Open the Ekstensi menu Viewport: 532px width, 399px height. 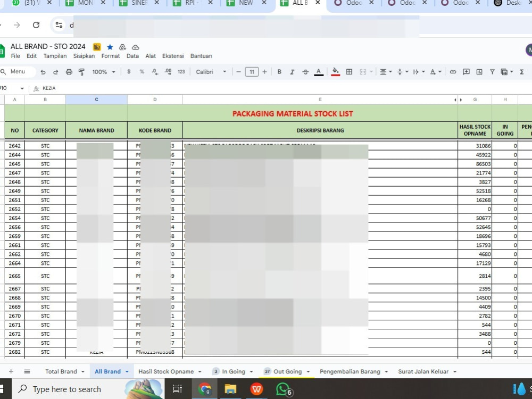click(173, 56)
